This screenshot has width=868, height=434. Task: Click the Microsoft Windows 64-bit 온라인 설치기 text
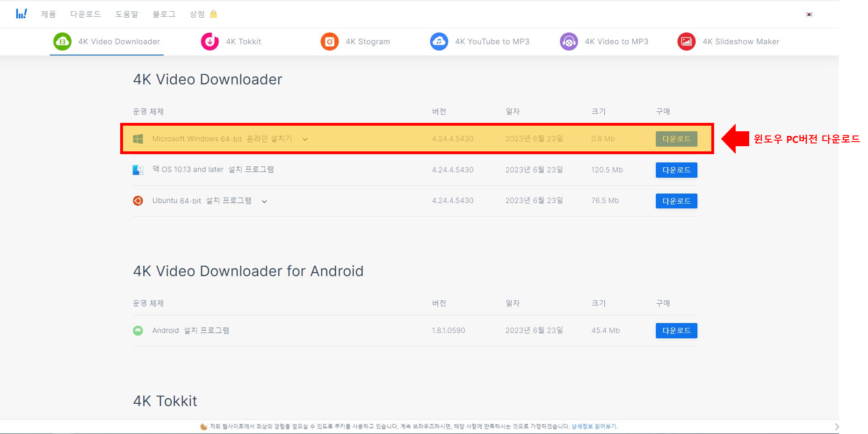tap(222, 139)
